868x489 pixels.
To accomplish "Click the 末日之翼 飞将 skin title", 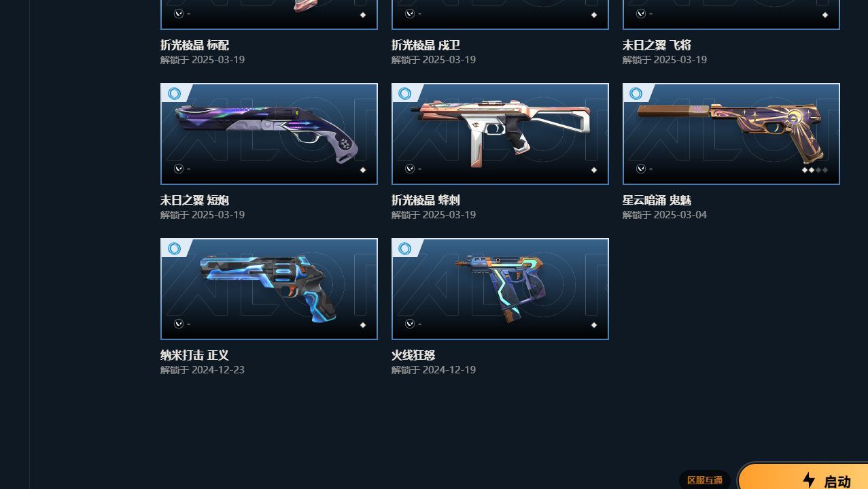I will coord(657,46).
